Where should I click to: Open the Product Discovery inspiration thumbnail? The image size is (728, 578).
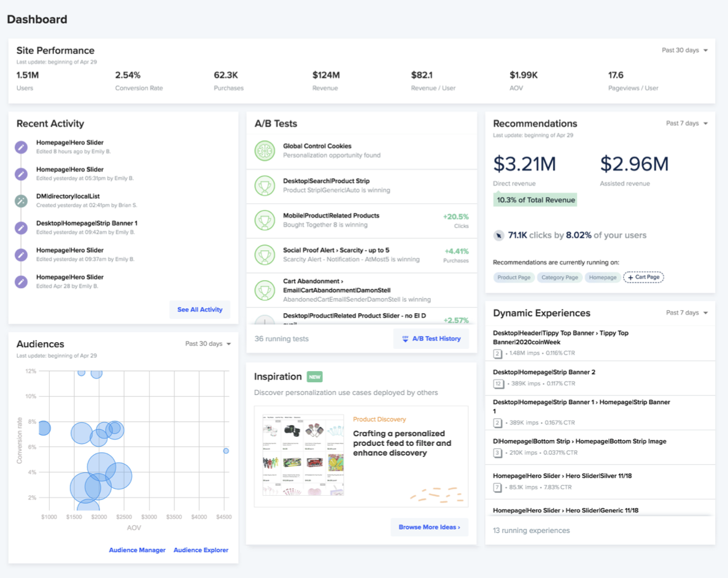(x=302, y=455)
